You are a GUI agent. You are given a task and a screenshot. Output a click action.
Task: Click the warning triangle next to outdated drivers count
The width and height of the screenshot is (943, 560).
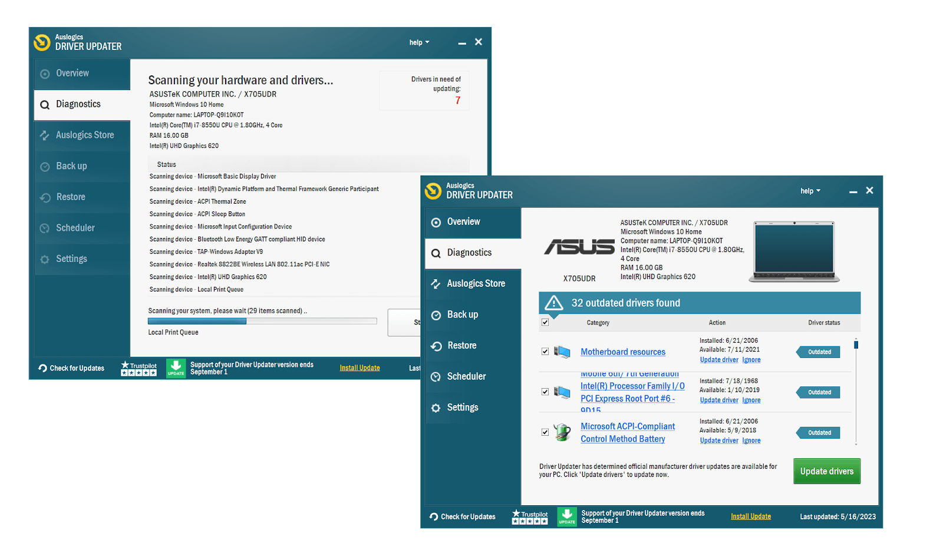pyautogui.click(x=553, y=303)
